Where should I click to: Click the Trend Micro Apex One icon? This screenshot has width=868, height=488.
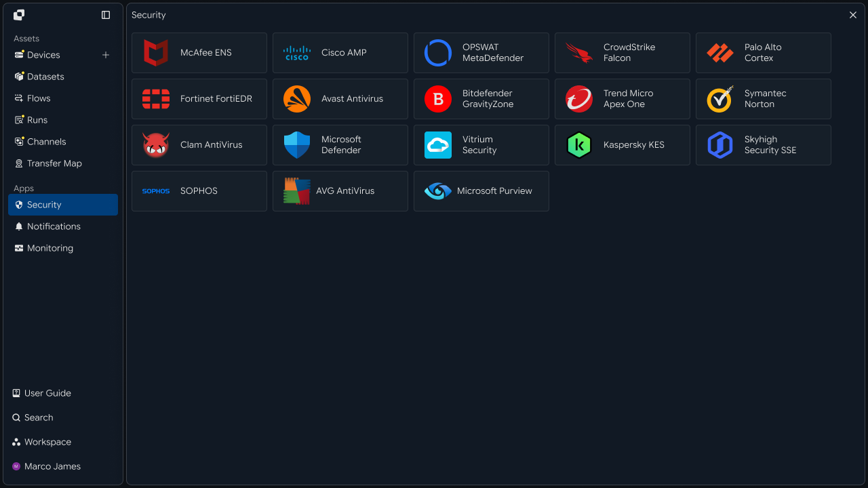click(579, 99)
